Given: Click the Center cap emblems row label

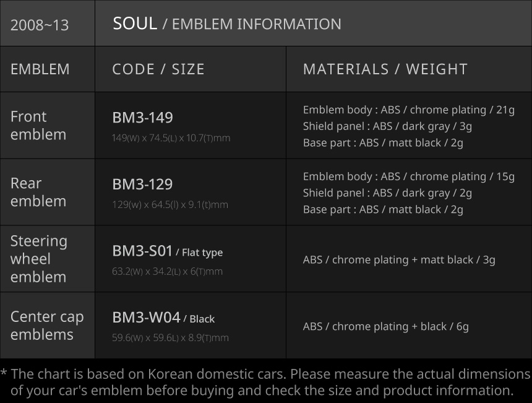Looking at the screenshot, I should 47,325.
